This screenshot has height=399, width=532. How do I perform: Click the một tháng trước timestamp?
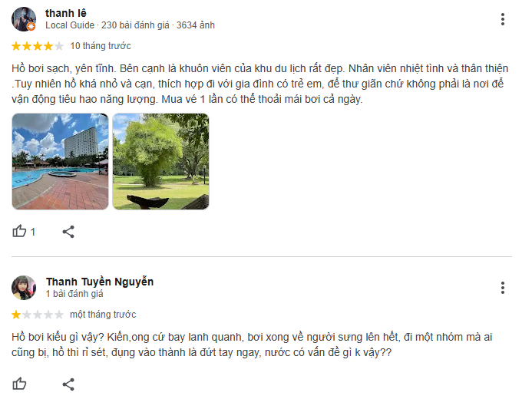[103, 315]
